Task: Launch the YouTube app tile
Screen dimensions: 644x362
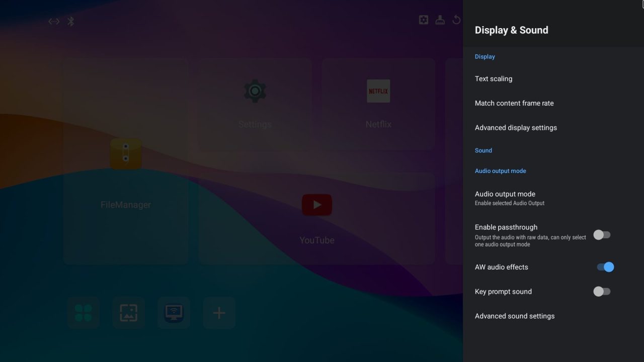Action: pos(317,219)
